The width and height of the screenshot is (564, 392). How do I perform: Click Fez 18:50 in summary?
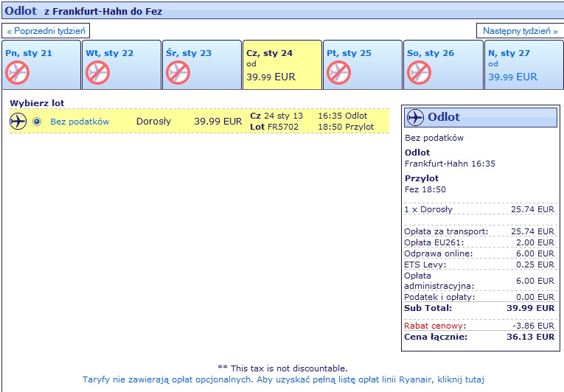tap(425, 189)
